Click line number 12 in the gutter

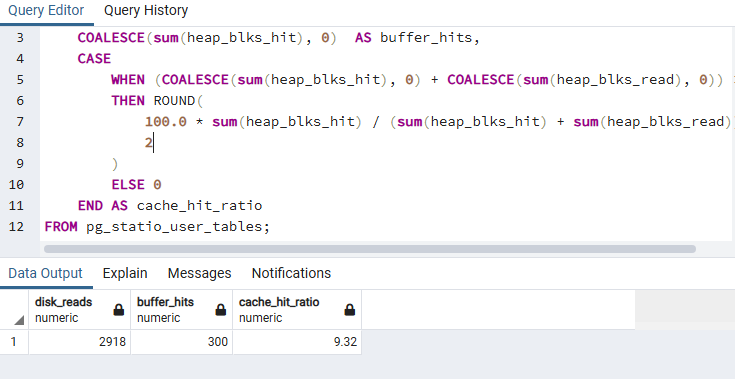(x=16, y=227)
